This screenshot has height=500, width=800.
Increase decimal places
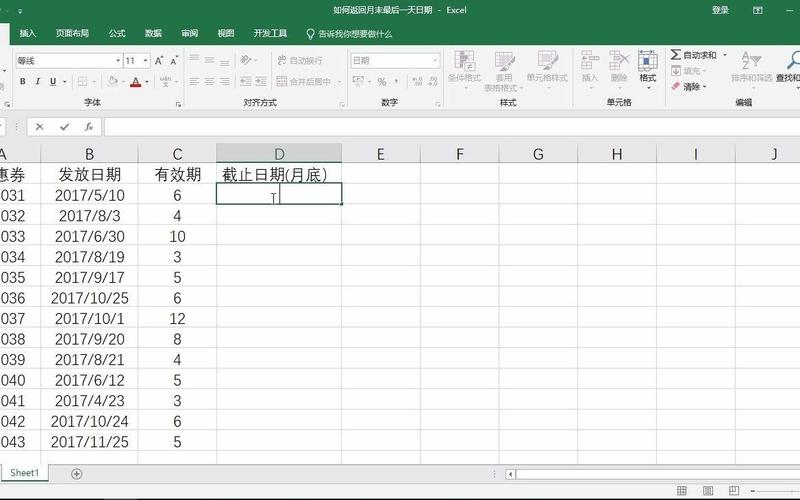pos(417,82)
